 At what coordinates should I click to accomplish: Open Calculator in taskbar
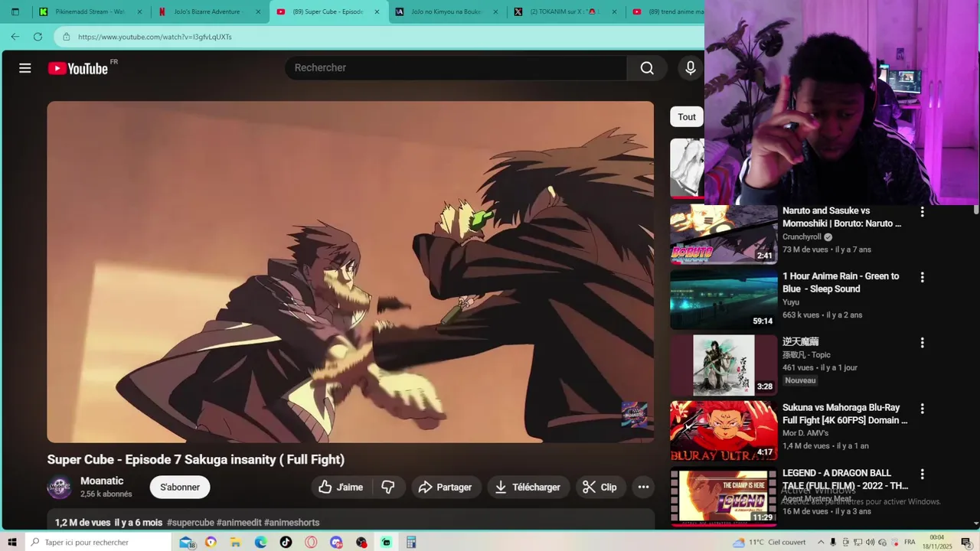tap(411, 543)
